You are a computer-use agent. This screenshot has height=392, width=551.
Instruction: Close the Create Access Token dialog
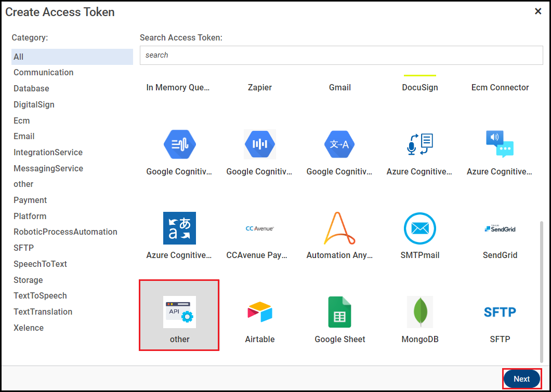[538, 11]
